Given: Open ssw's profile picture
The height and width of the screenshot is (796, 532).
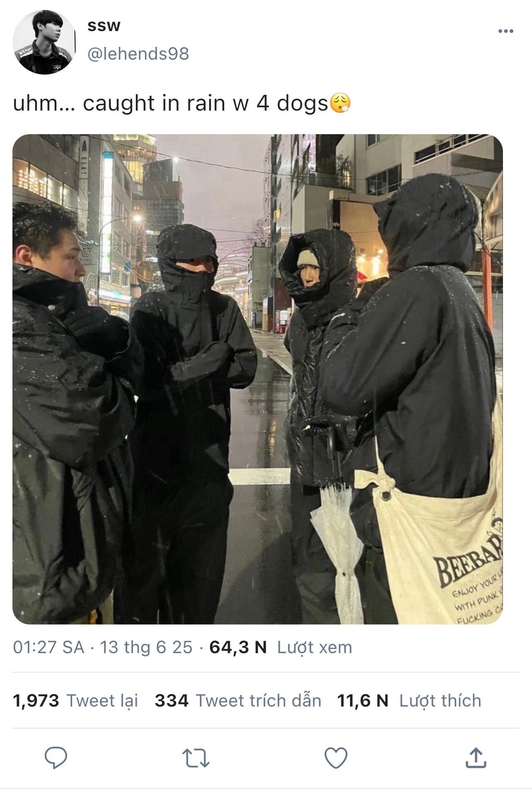Looking at the screenshot, I should [x=44, y=42].
